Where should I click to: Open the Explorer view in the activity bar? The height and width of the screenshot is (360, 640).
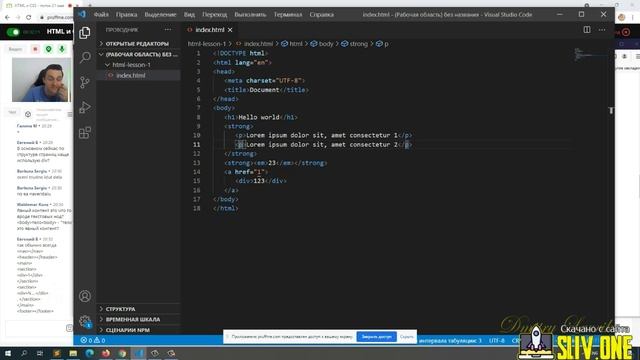tap(85, 33)
